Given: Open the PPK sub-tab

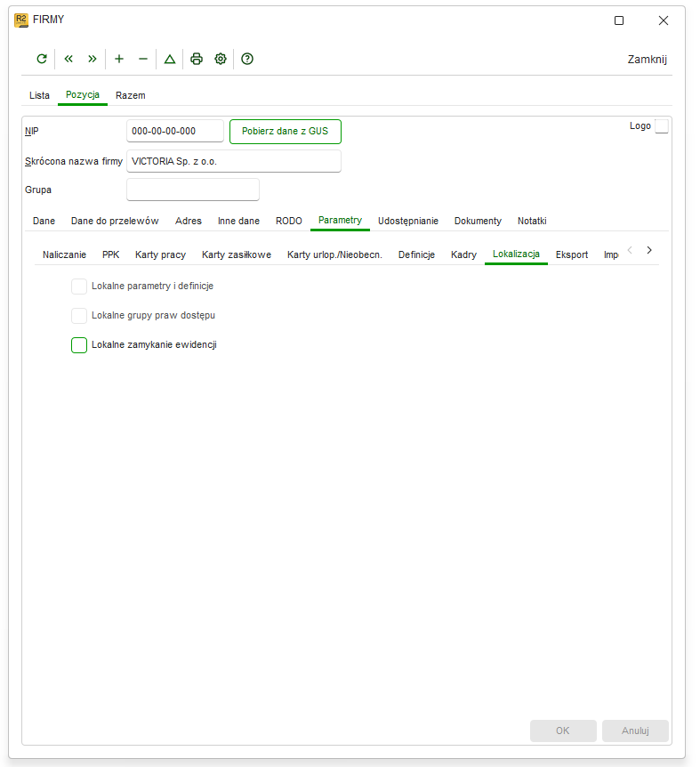Looking at the screenshot, I should 111,254.
